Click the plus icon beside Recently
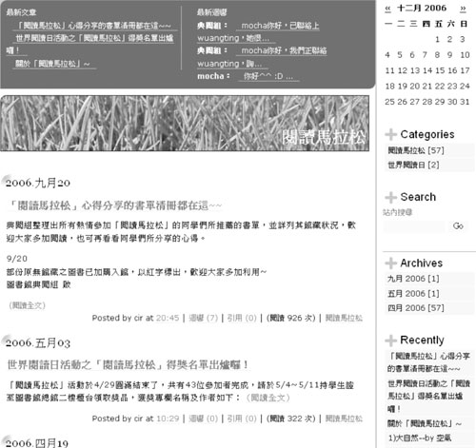476x448 pixels. click(x=390, y=341)
